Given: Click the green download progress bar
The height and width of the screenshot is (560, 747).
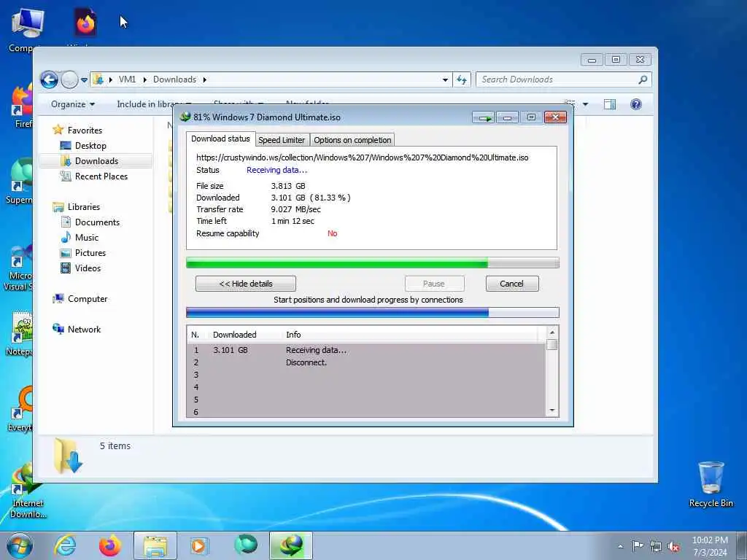Looking at the screenshot, I should 373,262.
